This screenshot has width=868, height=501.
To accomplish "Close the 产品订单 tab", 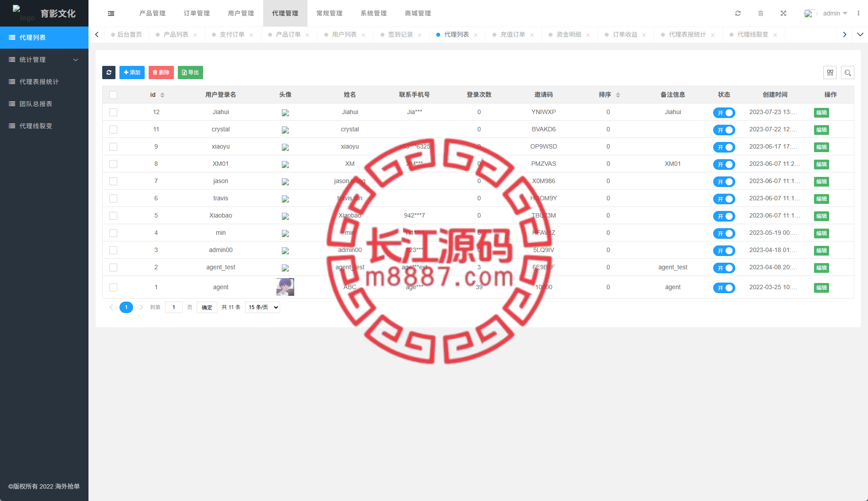I will [x=307, y=35].
